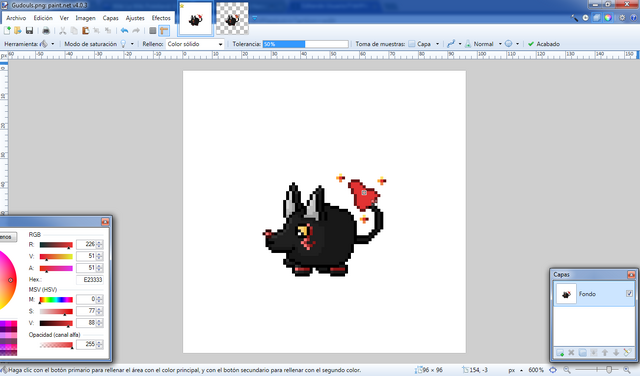The image size is (640, 376).
Task: Click the Open file folder icon
Action: pyautogui.click(x=18, y=31)
